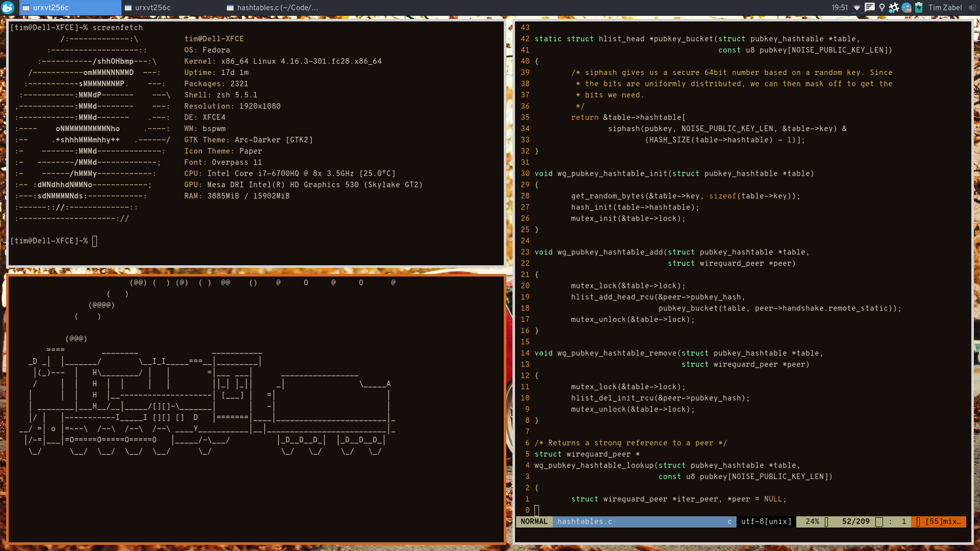
Task: Click the battery charging indicator icon
Action: [918, 8]
